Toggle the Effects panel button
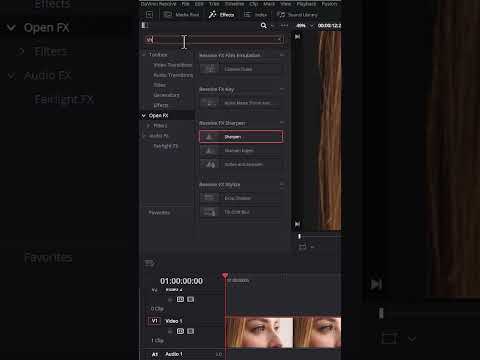480x360 pixels. pos(221,15)
